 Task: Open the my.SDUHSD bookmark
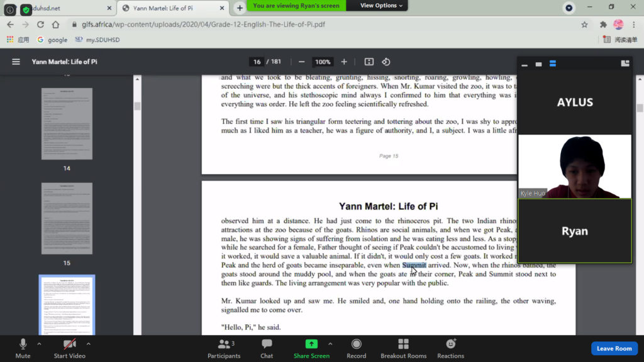(x=97, y=40)
